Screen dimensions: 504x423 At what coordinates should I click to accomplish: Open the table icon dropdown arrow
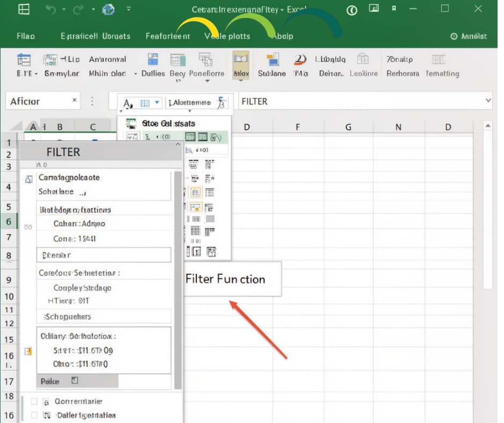157,103
